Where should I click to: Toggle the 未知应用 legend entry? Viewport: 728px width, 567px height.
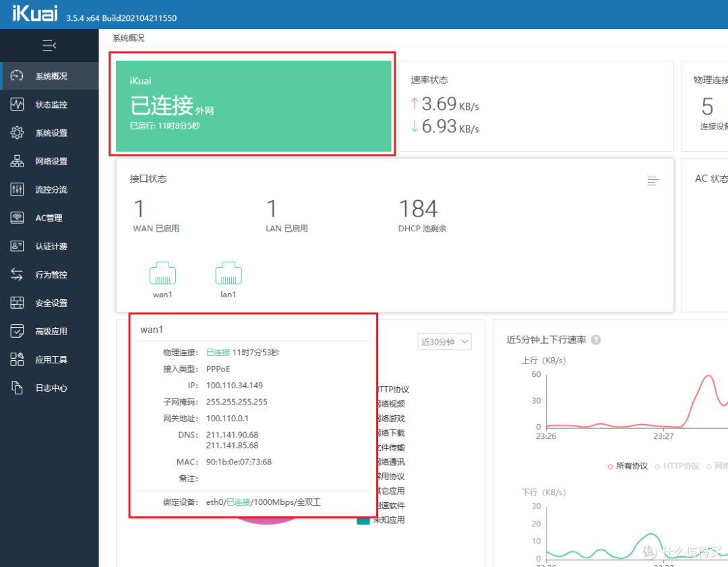pyautogui.click(x=391, y=520)
